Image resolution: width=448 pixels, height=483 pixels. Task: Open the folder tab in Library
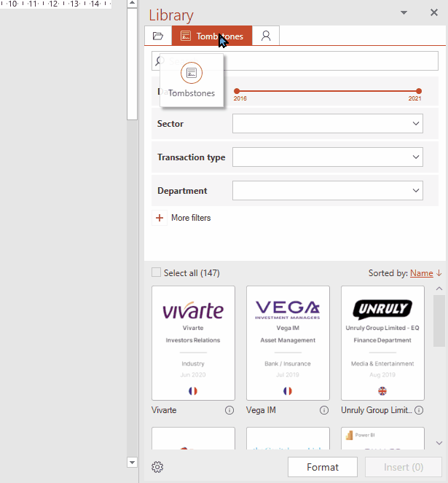(158, 36)
